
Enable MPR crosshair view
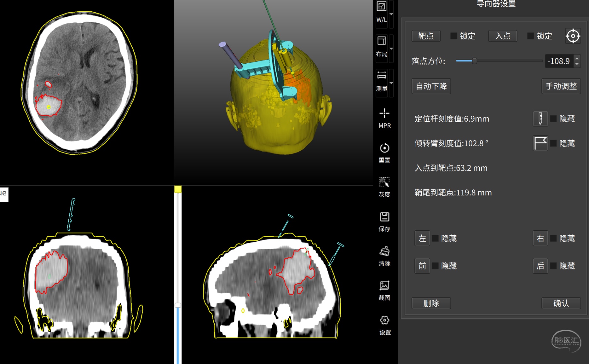384,118
